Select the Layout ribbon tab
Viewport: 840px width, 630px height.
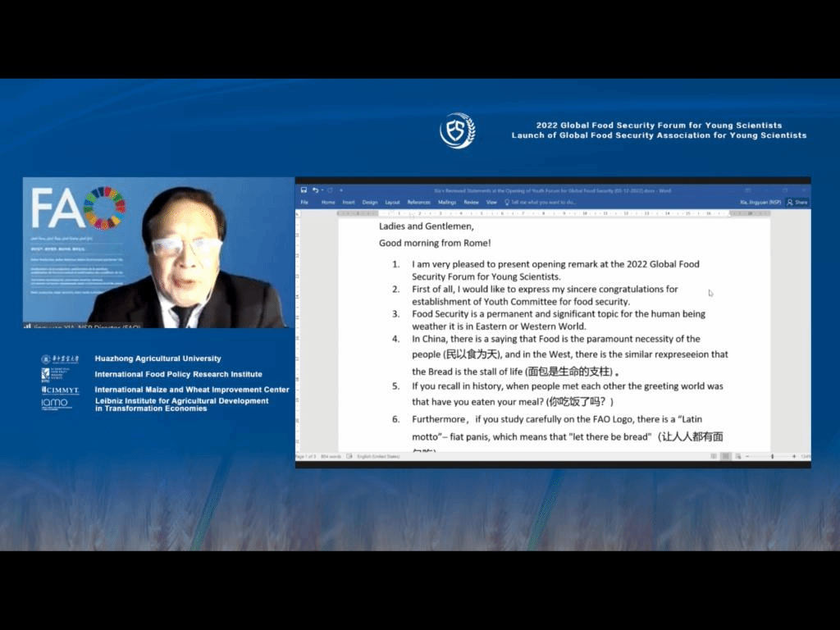click(392, 202)
